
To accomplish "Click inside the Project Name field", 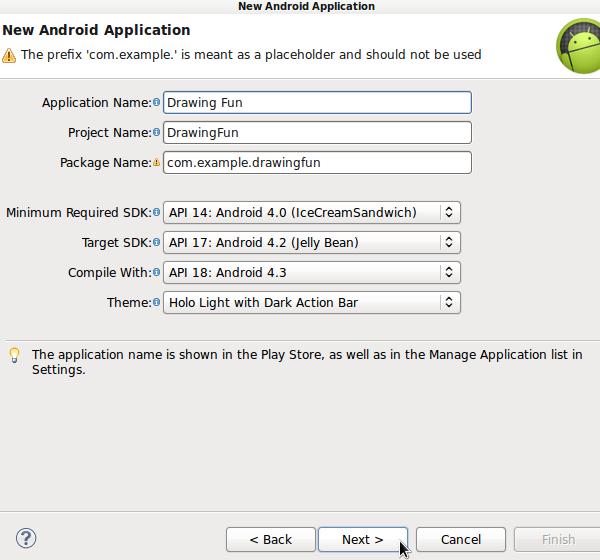I will click(317, 132).
